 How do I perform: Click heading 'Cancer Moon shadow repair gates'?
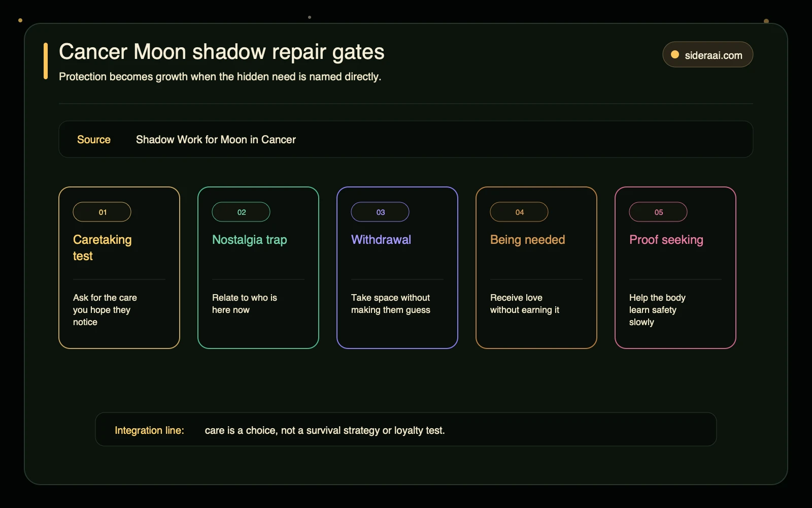[x=222, y=52]
